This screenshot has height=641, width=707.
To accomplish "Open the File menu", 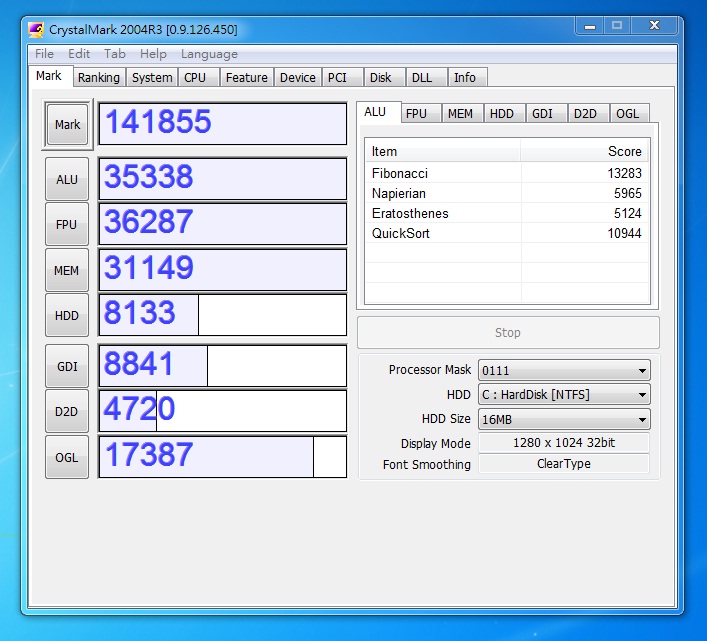I will (44, 54).
